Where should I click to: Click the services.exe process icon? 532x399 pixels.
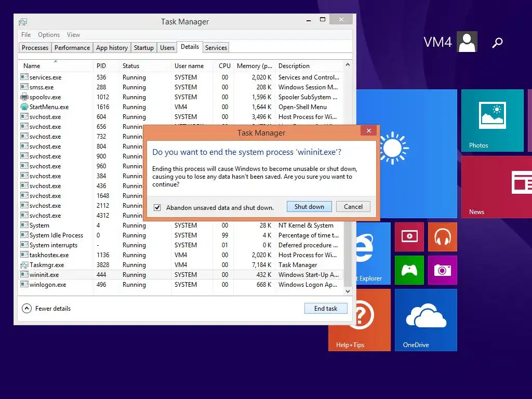[24, 77]
